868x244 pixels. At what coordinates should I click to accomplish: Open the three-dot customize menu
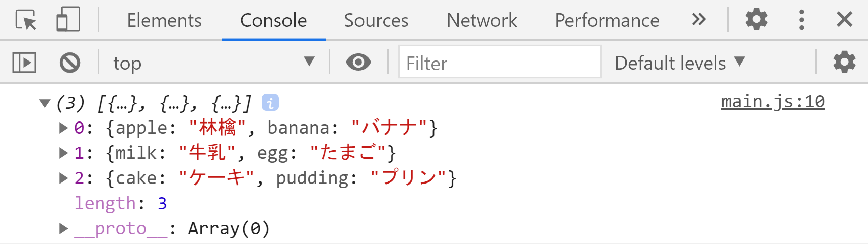[801, 20]
